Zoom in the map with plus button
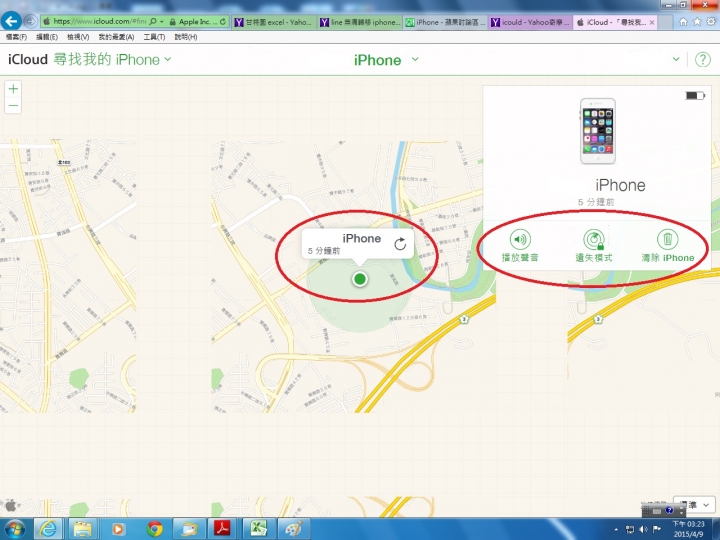The image size is (720, 540). pos(13,88)
